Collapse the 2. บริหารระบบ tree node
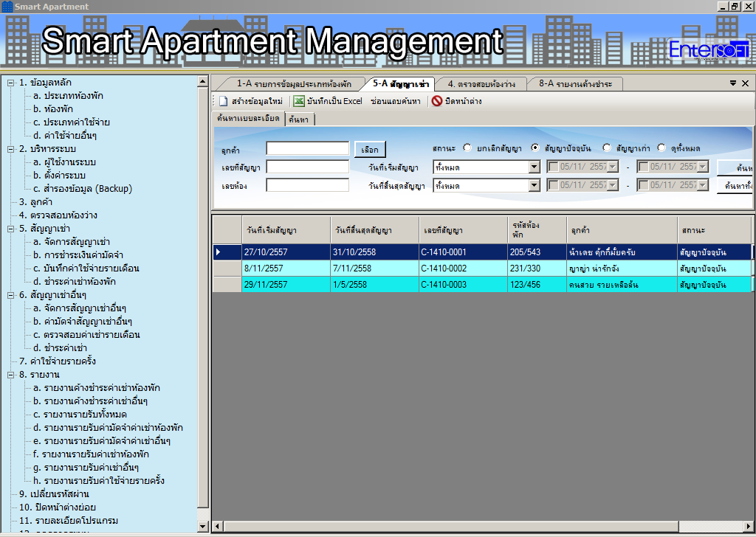 click(x=10, y=149)
